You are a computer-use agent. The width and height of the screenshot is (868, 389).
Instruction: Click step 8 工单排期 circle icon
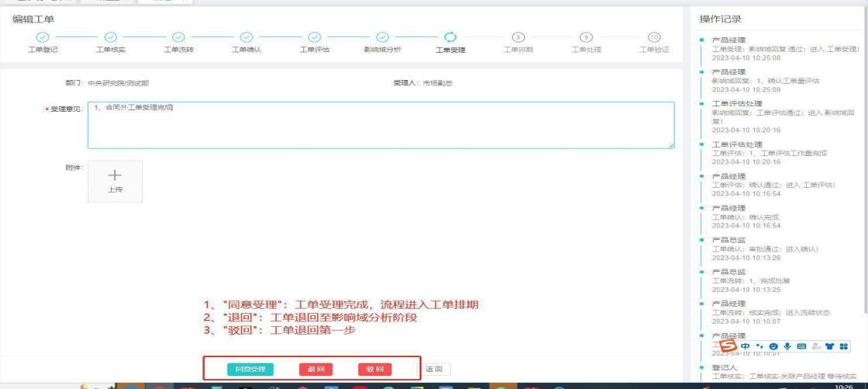click(x=517, y=36)
